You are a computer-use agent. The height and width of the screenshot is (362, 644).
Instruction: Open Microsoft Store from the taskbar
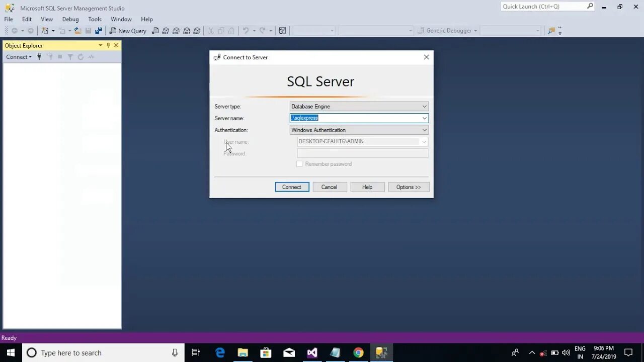click(x=266, y=353)
